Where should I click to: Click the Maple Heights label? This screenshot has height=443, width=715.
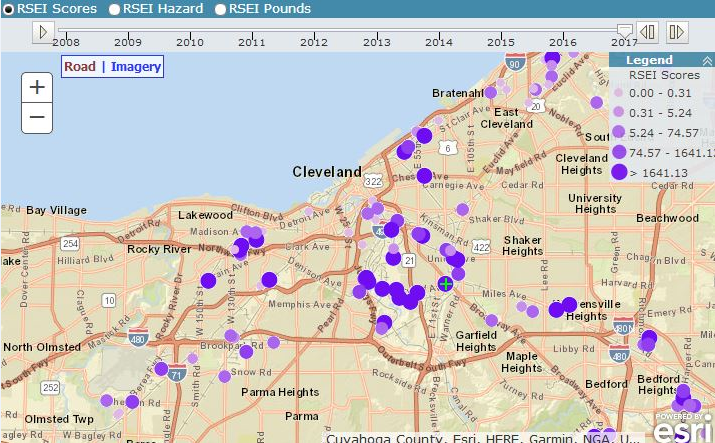[x=522, y=362]
